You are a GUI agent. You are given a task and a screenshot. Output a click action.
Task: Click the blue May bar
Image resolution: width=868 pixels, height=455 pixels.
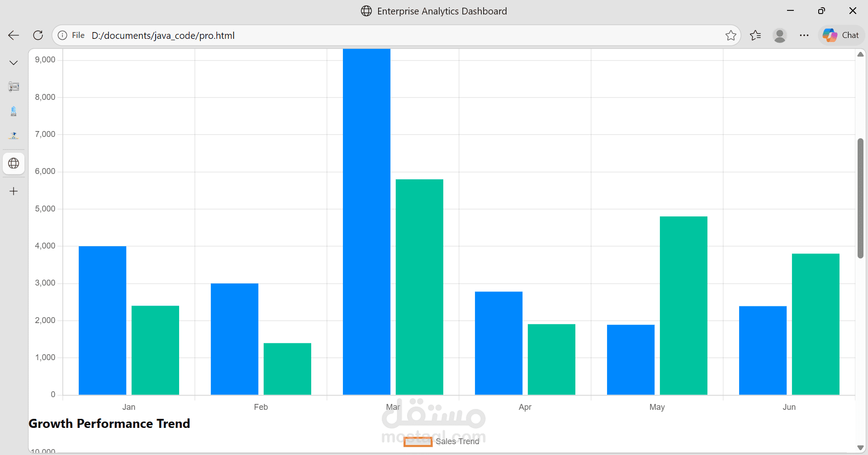(x=631, y=360)
